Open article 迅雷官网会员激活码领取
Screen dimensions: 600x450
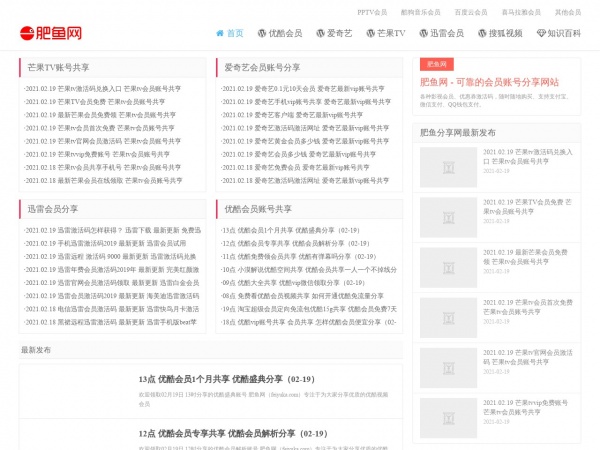click(112, 283)
